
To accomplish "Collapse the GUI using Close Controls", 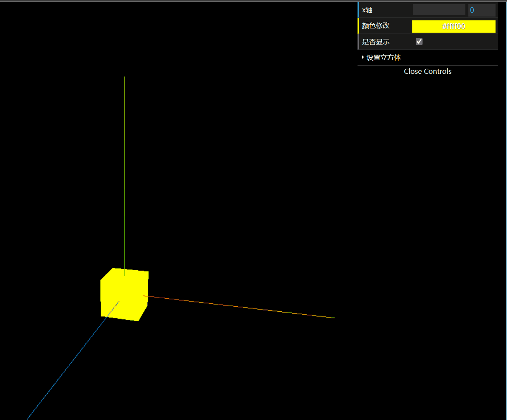I will 428,71.
